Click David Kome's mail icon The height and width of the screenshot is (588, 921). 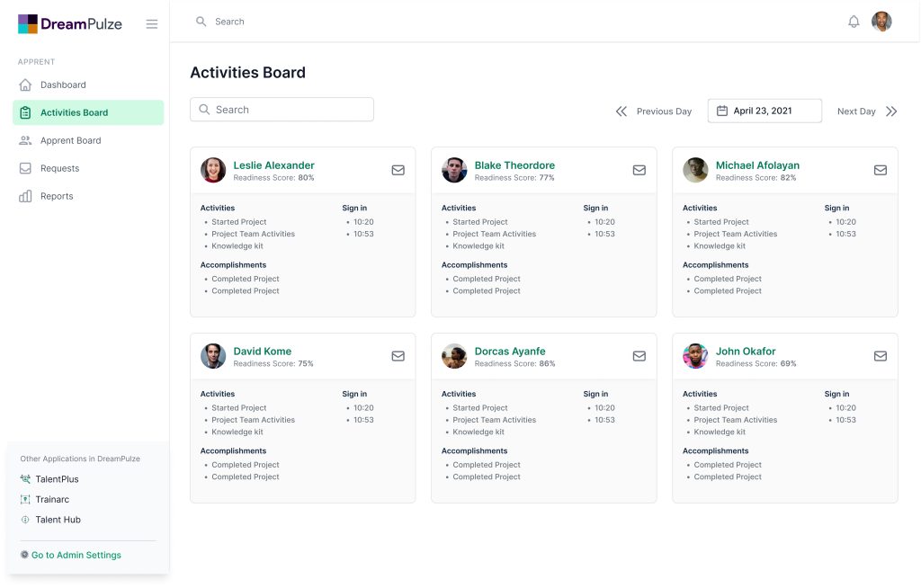(x=398, y=356)
